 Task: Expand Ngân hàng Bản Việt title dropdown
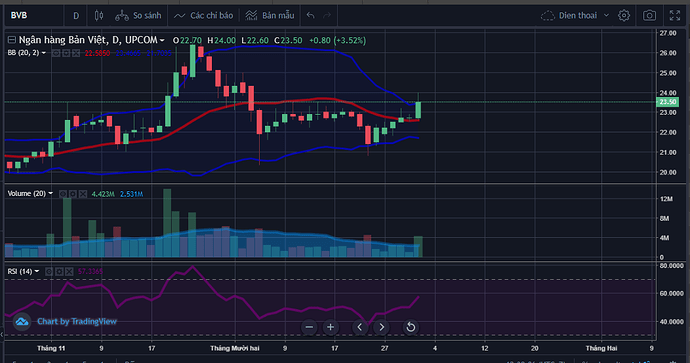pyautogui.click(x=162, y=40)
